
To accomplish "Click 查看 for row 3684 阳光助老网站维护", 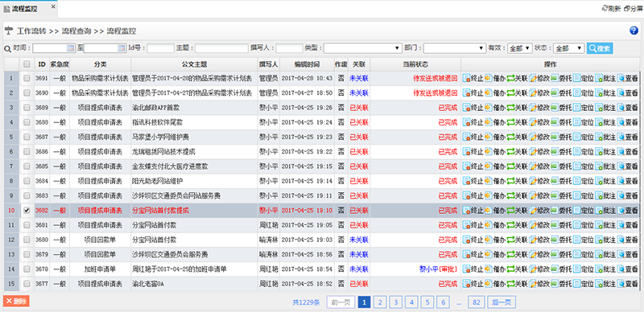I will (x=628, y=181).
